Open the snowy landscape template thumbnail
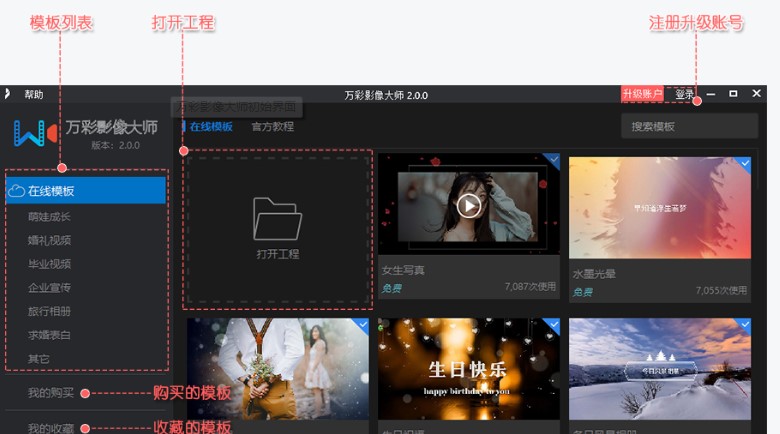This screenshot has height=434, width=780. [x=660, y=369]
